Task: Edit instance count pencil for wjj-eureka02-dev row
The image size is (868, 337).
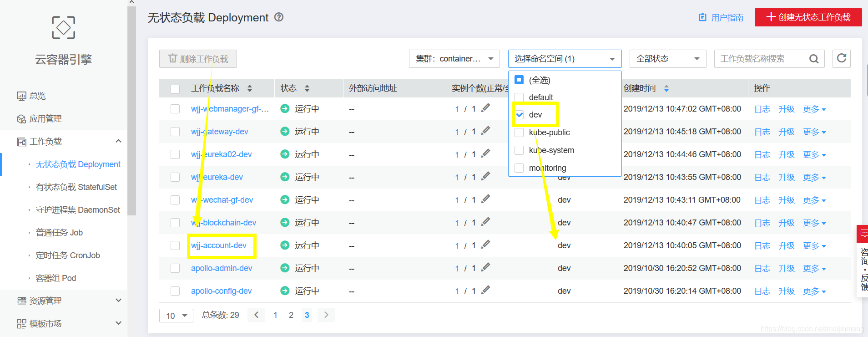Action: [x=485, y=153]
